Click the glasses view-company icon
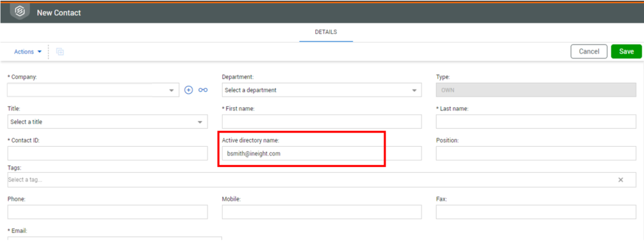The image size is (644, 241). pyautogui.click(x=203, y=90)
